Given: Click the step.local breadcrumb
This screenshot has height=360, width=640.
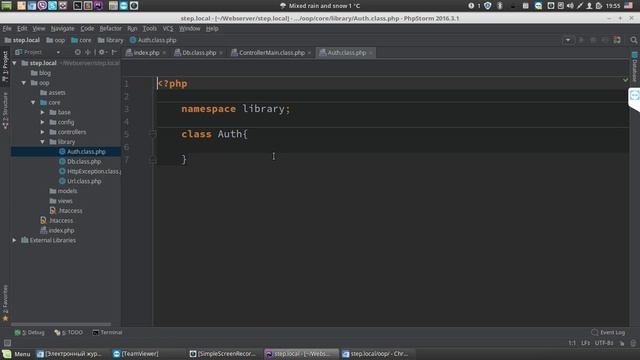Looking at the screenshot, I should pos(22,40).
